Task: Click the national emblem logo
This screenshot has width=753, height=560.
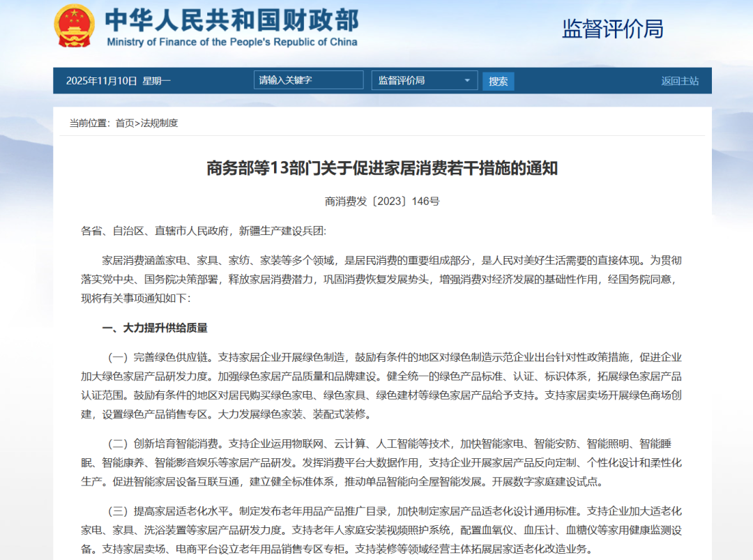Action: [74, 27]
